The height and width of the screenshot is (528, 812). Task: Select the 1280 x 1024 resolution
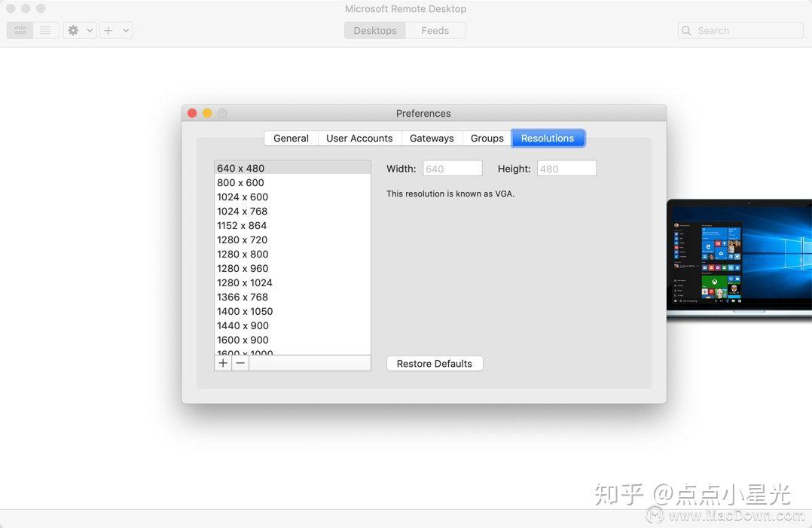(292, 282)
